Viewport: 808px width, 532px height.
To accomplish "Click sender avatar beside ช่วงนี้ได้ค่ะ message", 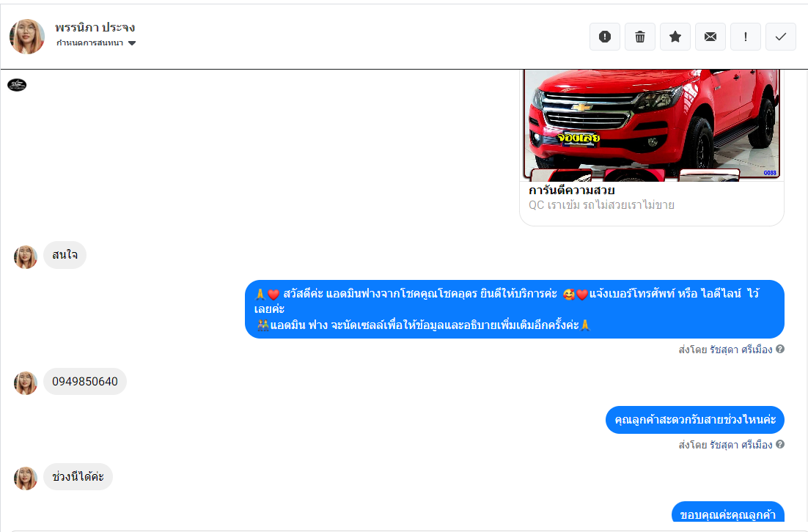I will click(25, 479).
